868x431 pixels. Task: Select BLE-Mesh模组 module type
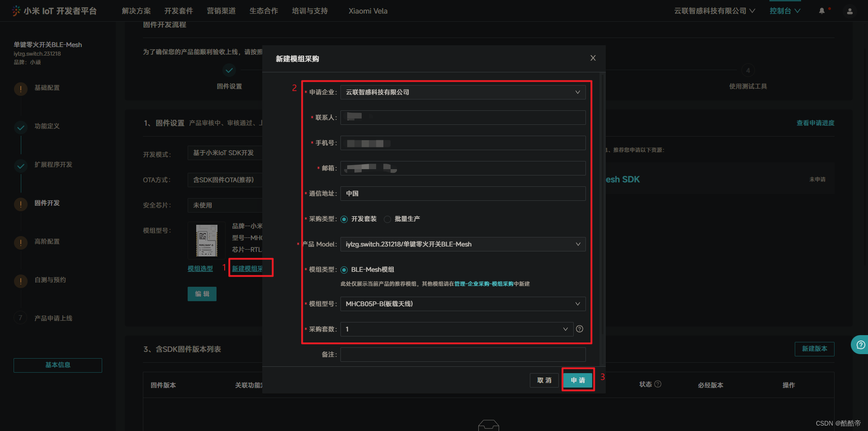(x=344, y=270)
